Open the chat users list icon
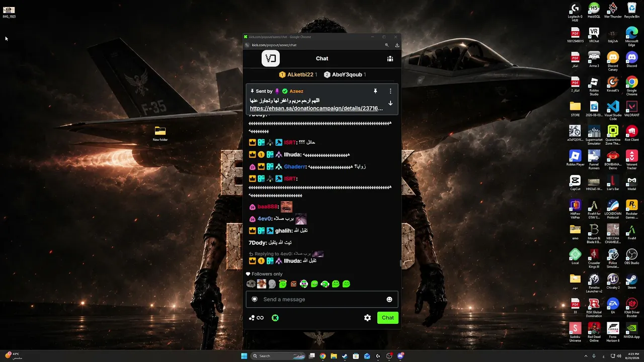The image size is (644, 362). click(390, 59)
